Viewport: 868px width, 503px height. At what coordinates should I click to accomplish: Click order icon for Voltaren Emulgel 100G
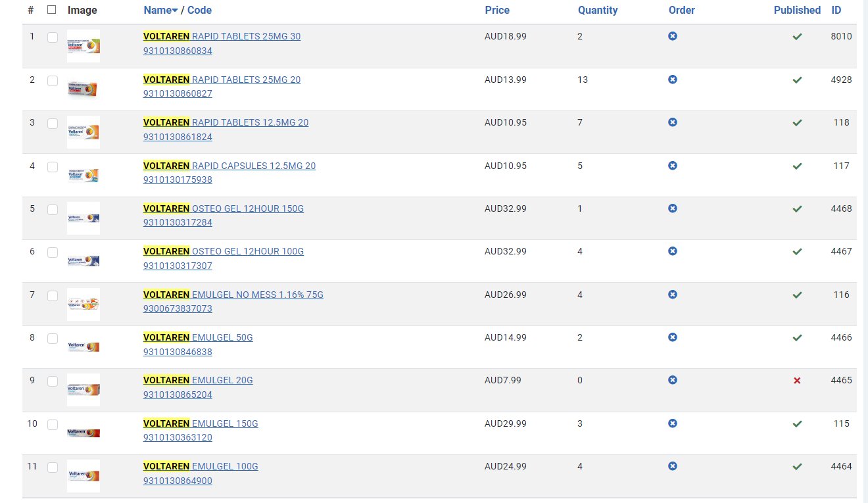(672, 466)
